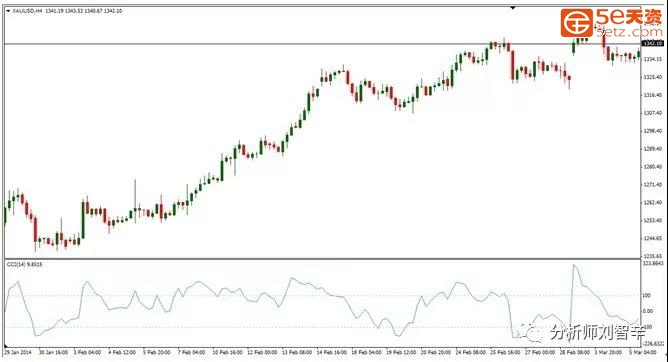This screenshot has width=668, height=362.
Task: Click the CCI 100 level label
Action: (x=647, y=295)
